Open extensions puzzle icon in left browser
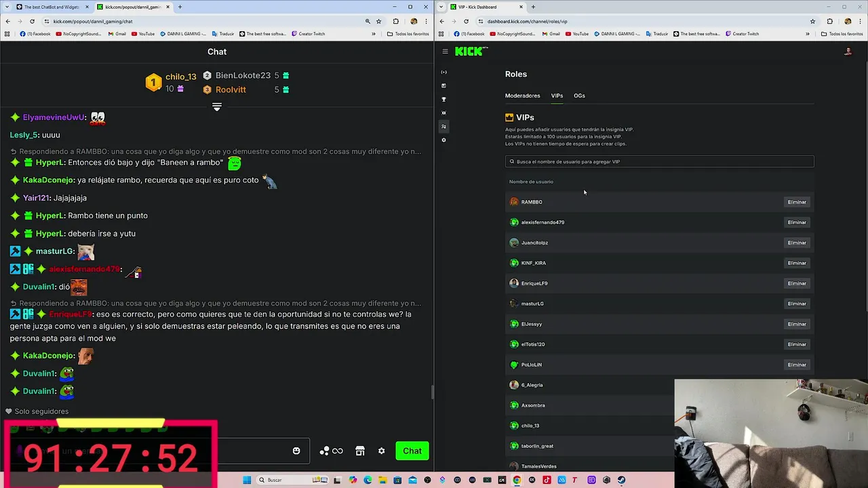Viewport: 868px width, 488px height. (x=396, y=21)
